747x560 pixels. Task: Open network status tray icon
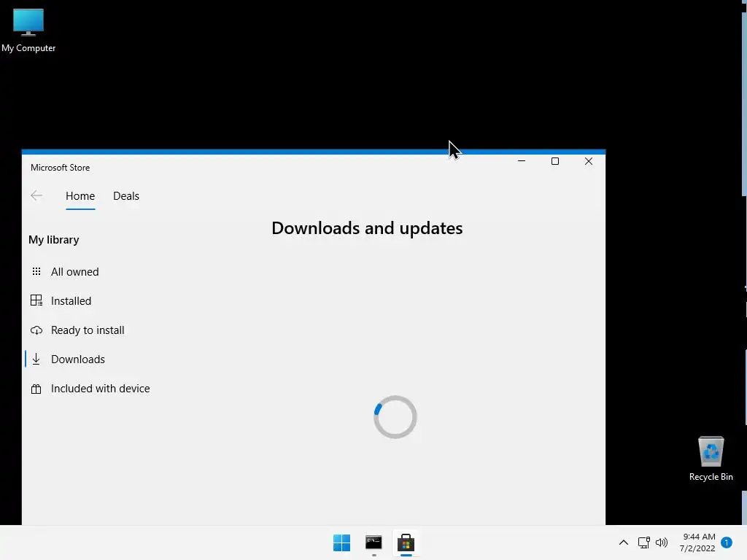pyautogui.click(x=643, y=542)
